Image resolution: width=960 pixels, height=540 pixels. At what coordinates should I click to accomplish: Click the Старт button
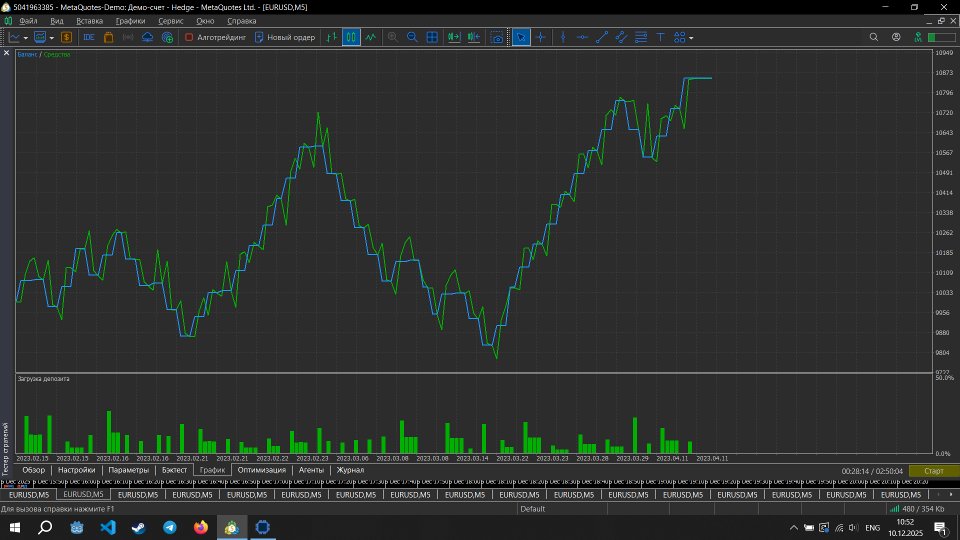point(934,471)
